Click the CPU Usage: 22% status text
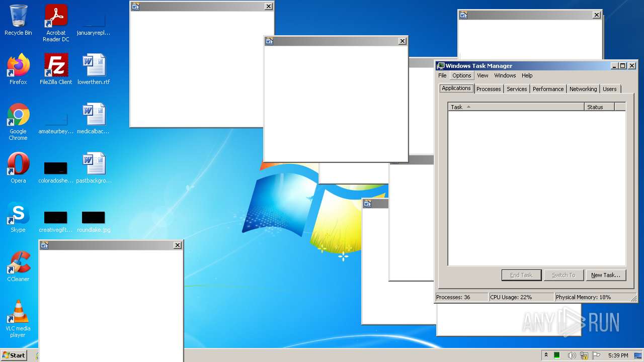 click(511, 297)
